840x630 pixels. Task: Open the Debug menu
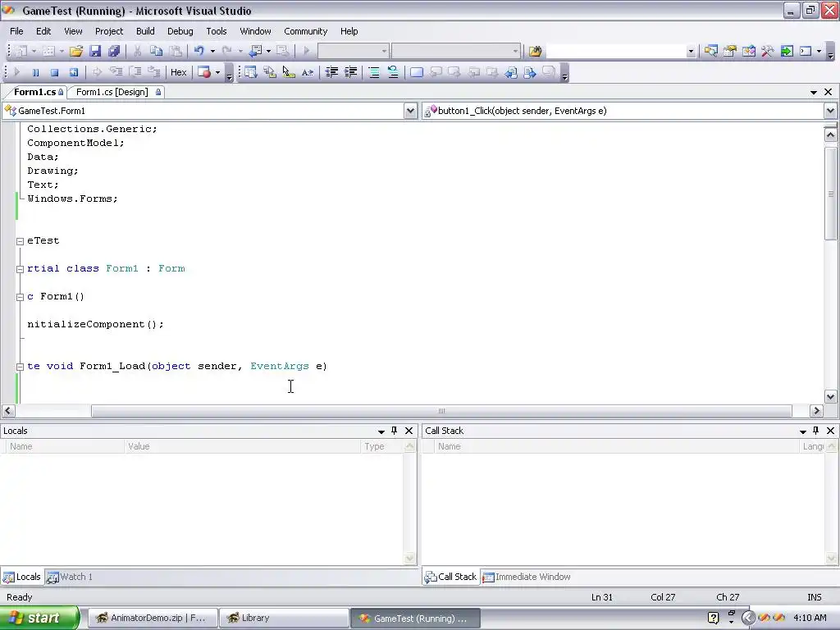pyautogui.click(x=180, y=31)
